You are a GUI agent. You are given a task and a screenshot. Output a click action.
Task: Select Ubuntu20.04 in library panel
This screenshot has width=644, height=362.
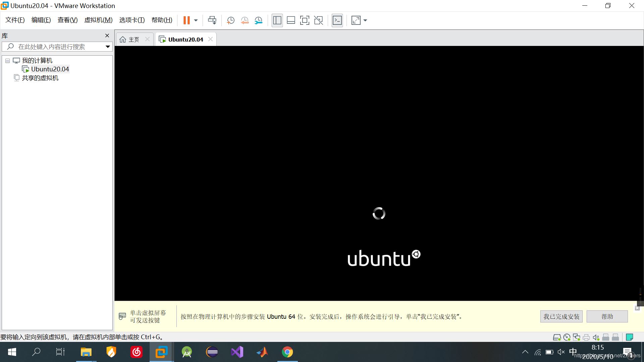click(50, 68)
